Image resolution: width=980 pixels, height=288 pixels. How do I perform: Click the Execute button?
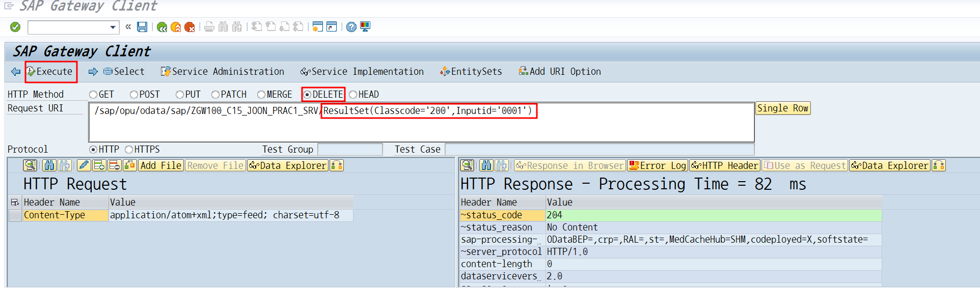pos(50,72)
